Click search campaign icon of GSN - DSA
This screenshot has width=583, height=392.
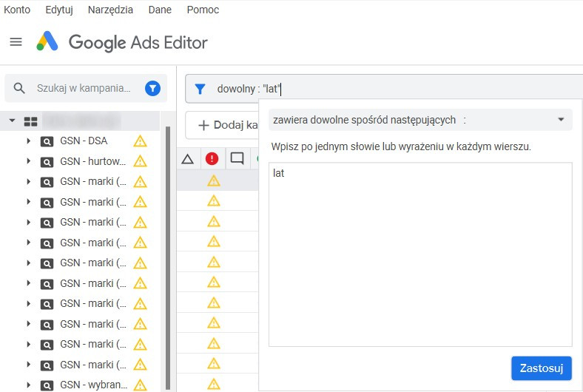point(47,141)
